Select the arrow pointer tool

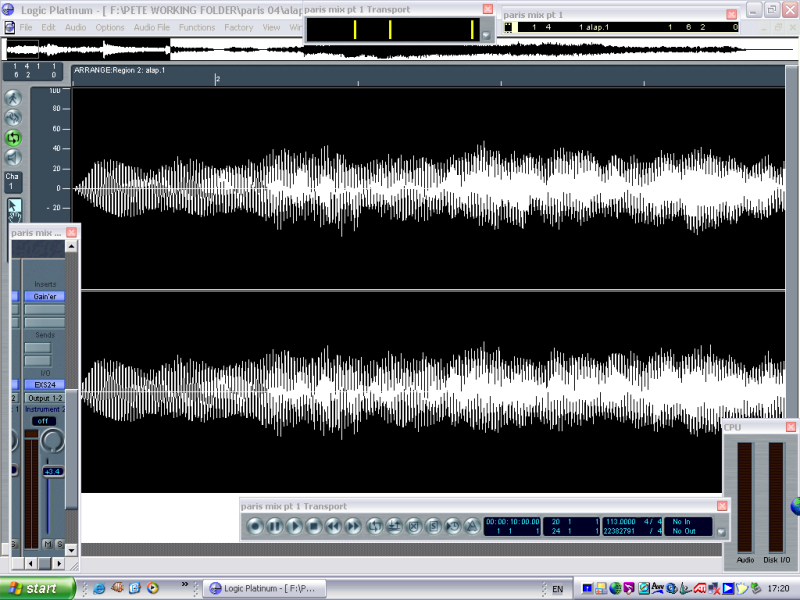click(x=14, y=208)
